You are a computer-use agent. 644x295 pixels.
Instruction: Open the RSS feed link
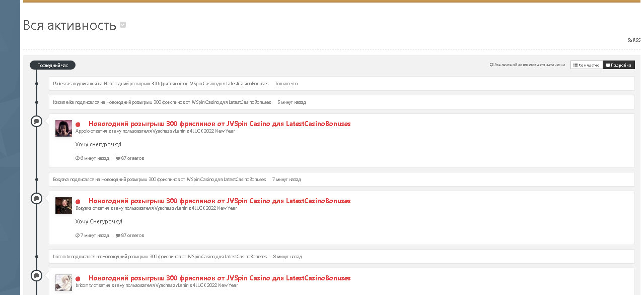point(634,40)
